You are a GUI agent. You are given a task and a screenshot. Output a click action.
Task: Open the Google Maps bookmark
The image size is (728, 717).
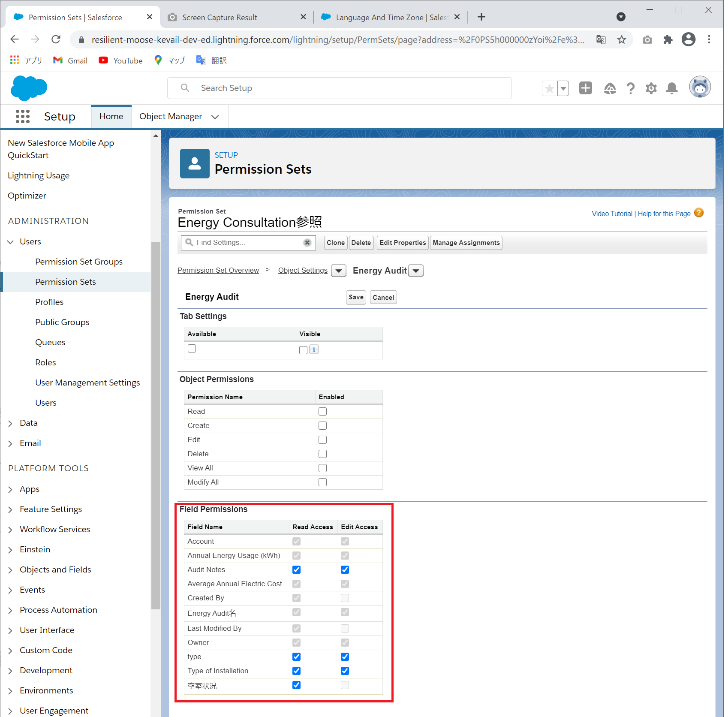[170, 60]
